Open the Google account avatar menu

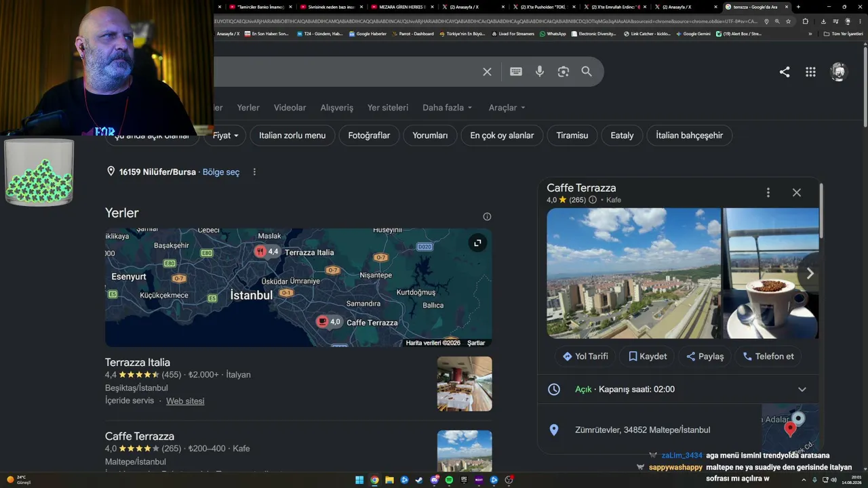point(839,72)
